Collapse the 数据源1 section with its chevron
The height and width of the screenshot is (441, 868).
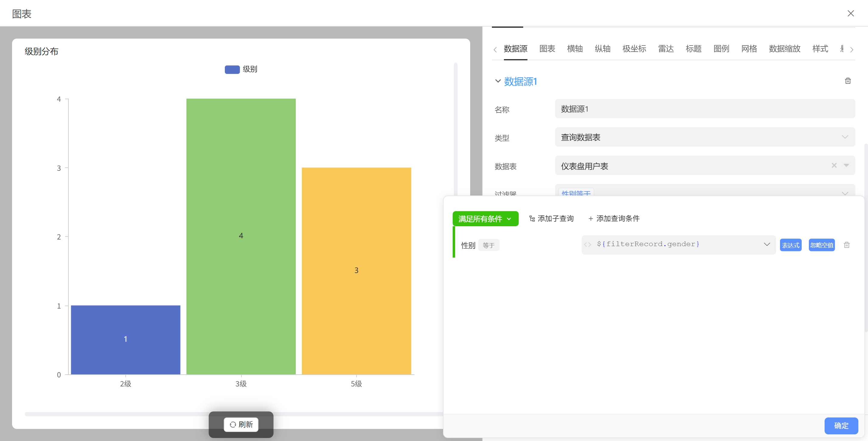(x=498, y=81)
